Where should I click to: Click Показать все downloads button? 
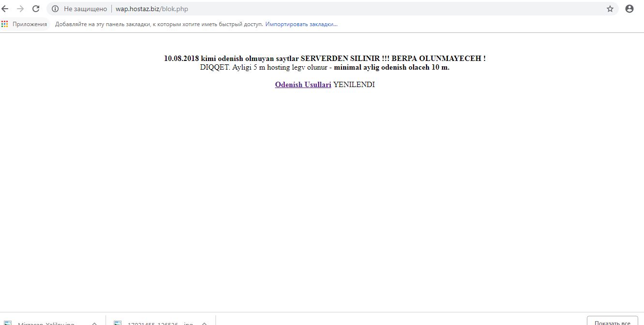613,322
